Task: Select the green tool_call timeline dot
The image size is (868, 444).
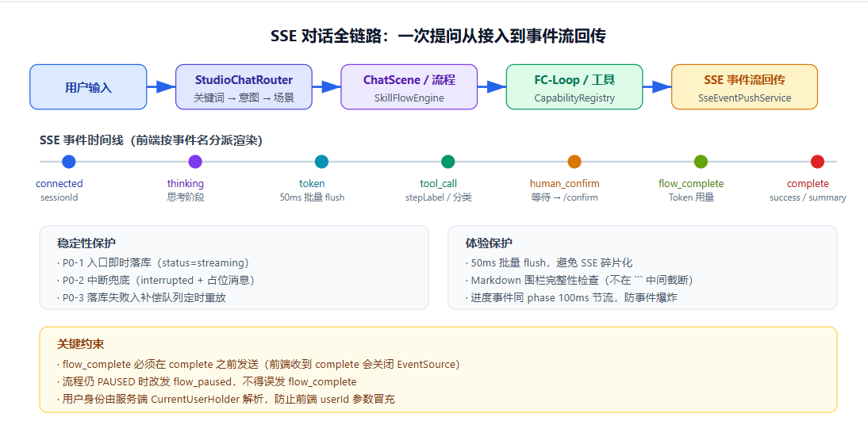Action: 447,162
